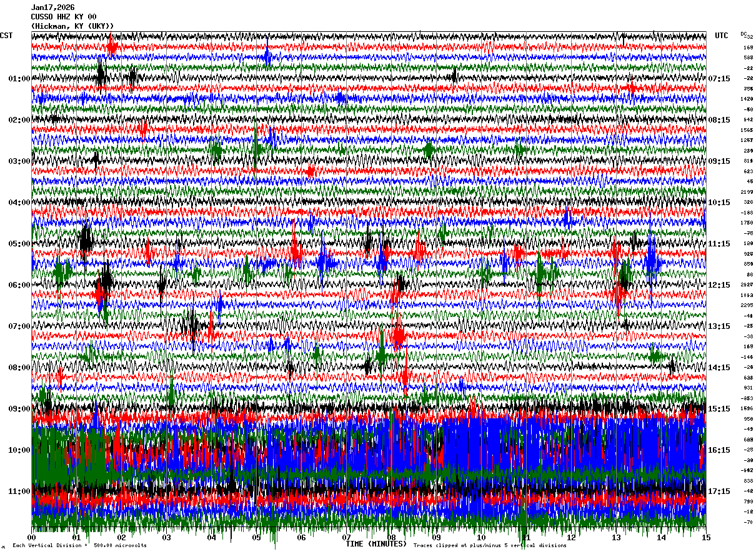Click minute tick 13 on the time axis
Viewport: 756px width, 554px height.
pos(617,538)
